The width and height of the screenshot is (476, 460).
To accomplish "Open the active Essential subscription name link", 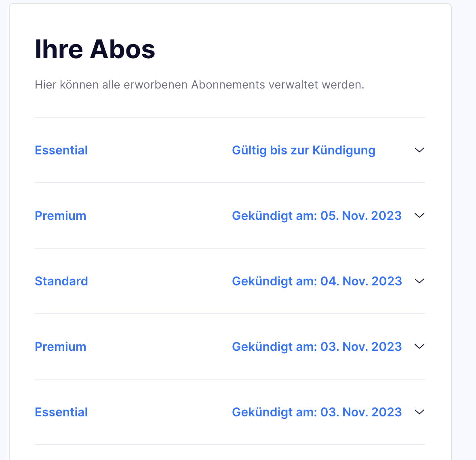I will 61,150.
